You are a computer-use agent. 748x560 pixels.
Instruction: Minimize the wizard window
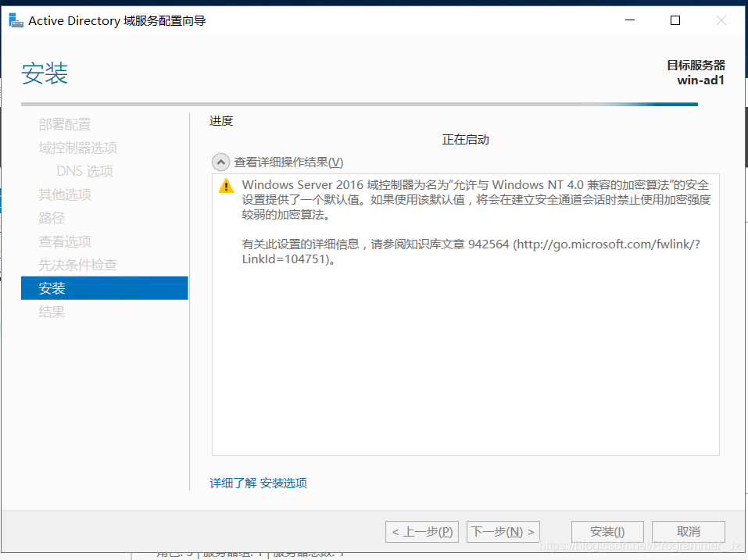(x=630, y=20)
